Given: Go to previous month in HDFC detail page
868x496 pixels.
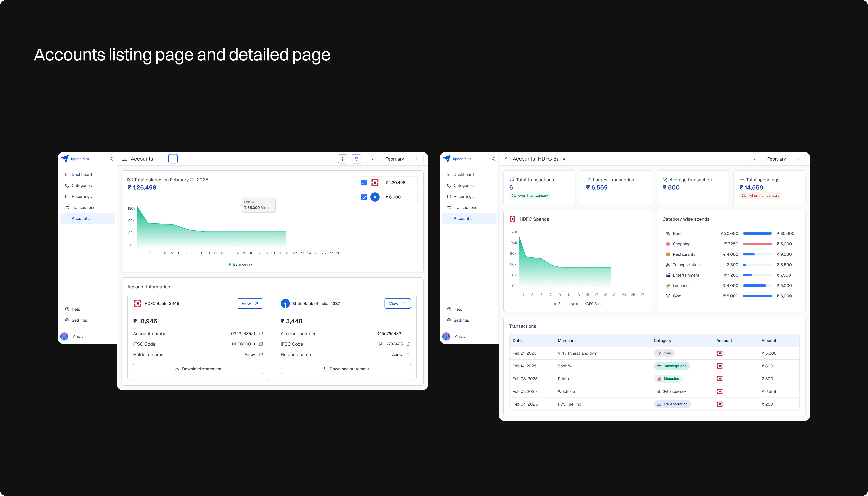Looking at the screenshot, I should tap(754, 159).
